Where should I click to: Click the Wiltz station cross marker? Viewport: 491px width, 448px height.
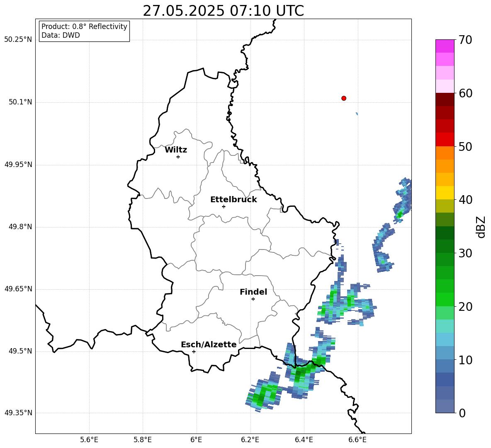pyautogui.click(x=178, y=157)
